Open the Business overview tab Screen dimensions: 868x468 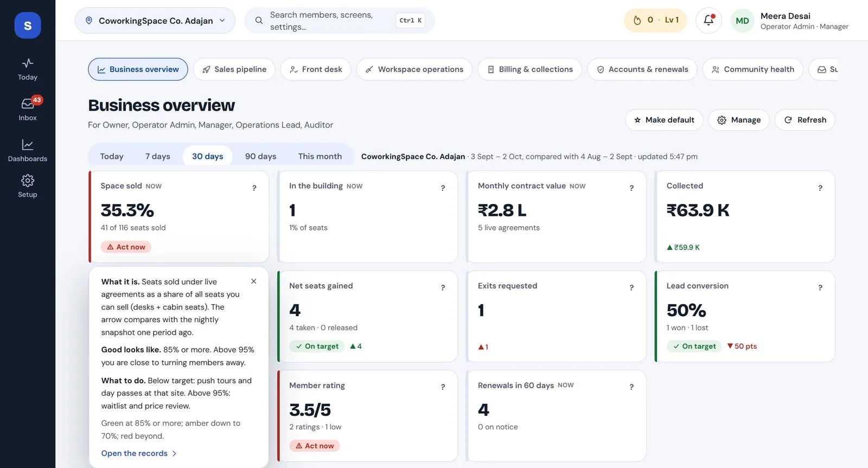tap(138, 69)
